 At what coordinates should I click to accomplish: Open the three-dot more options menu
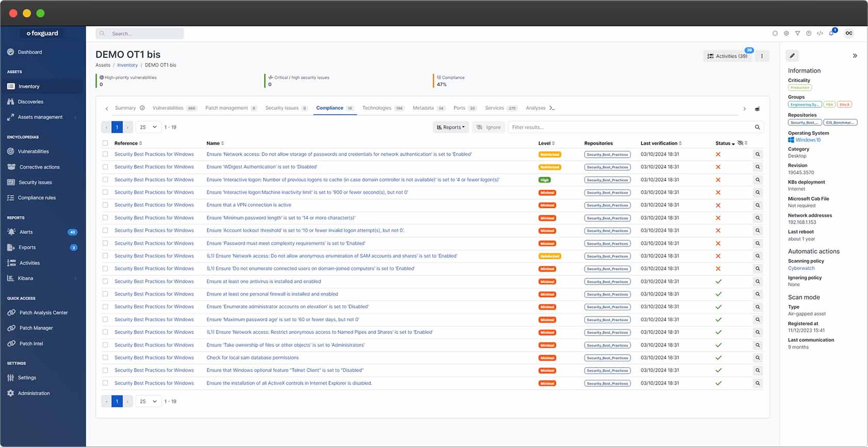[762, 56]
